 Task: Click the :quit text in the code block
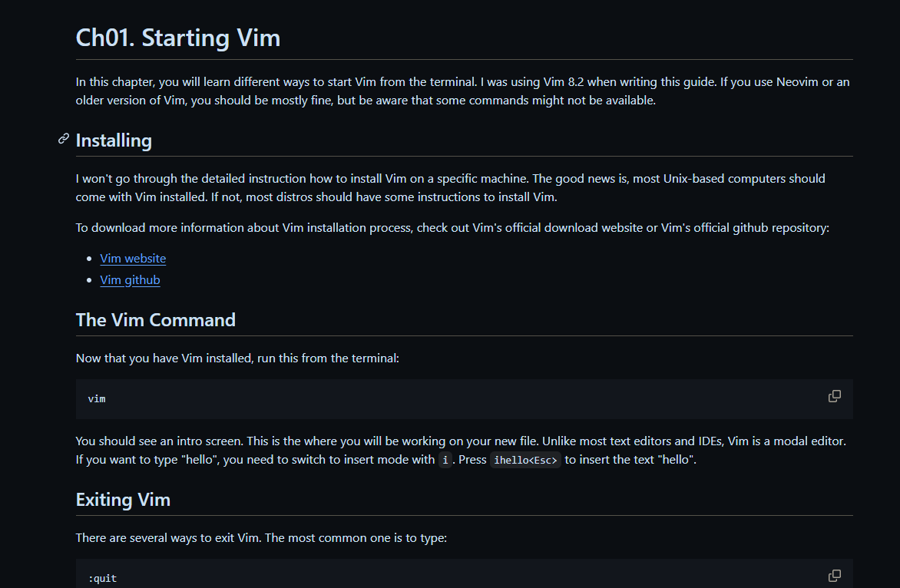pos(102,578)
